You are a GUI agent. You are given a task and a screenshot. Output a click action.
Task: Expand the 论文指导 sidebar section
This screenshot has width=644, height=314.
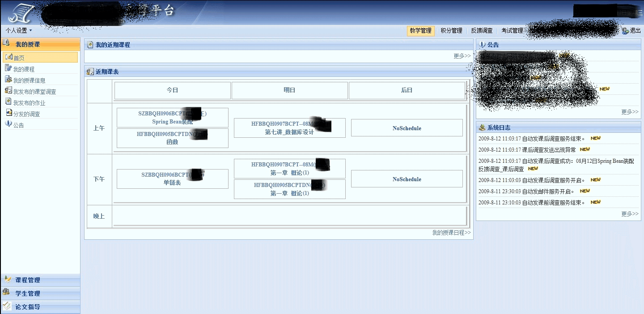point(40,307)
